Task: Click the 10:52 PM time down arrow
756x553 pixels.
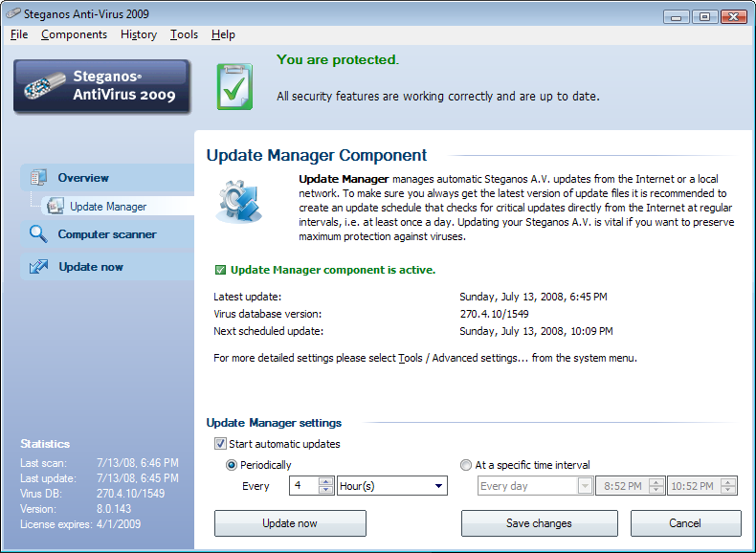Action: click(x=728, y=490)
